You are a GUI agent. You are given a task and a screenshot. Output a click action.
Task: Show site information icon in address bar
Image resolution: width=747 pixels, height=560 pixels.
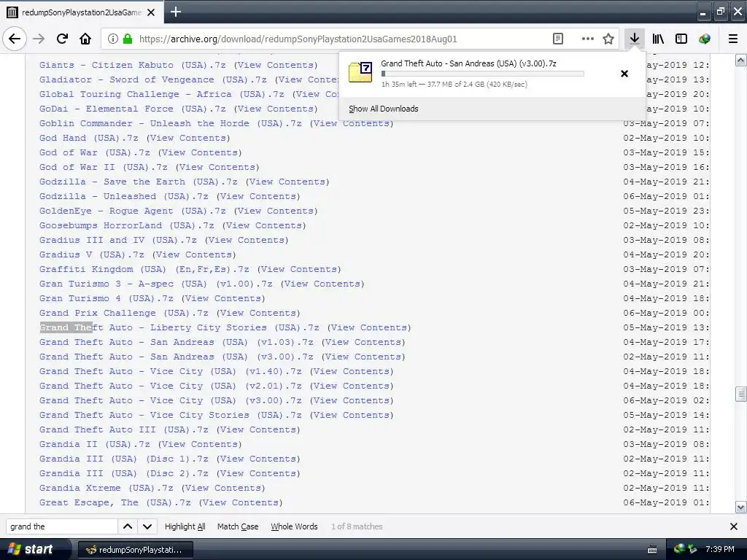pos(113,39)
